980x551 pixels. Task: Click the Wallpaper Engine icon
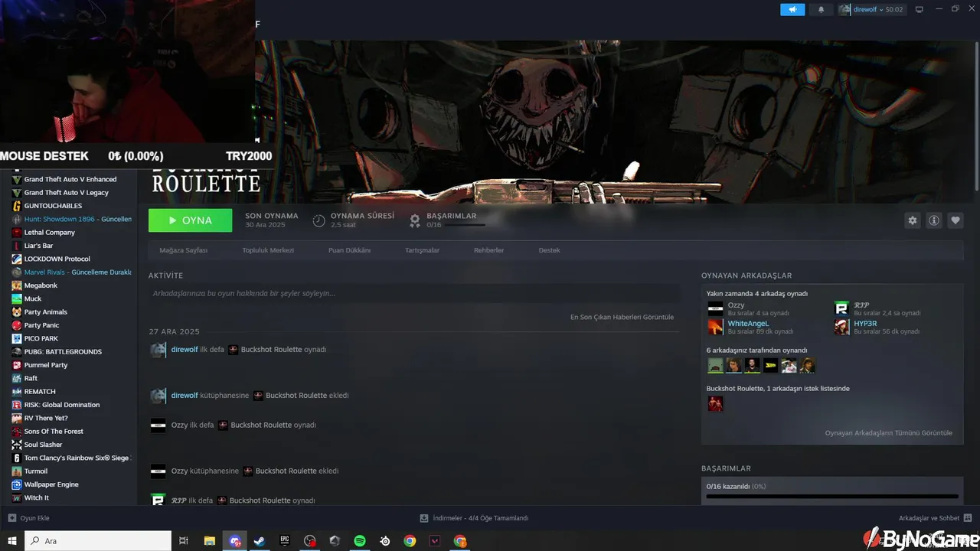coord(17,484)
